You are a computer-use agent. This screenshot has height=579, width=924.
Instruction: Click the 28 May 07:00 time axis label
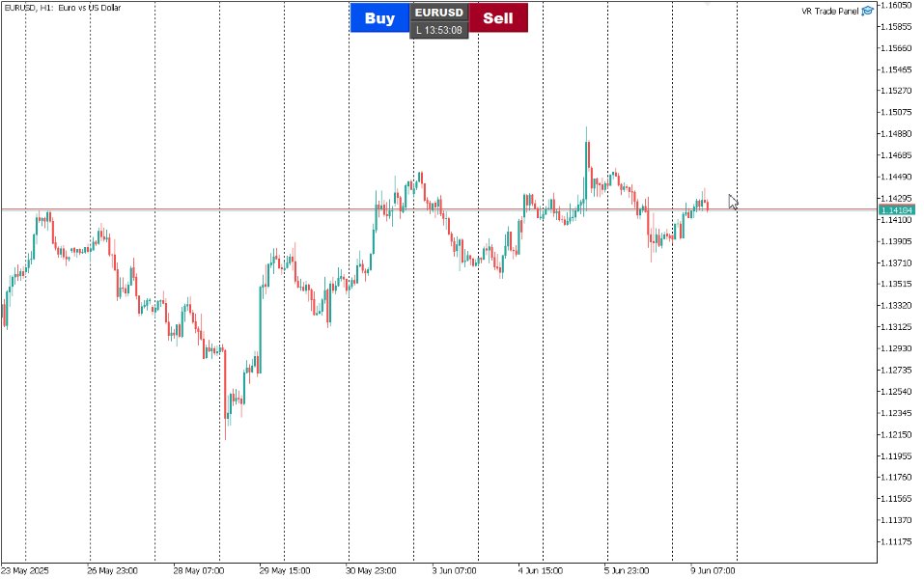pyautogui.click(x=199, y=570)
